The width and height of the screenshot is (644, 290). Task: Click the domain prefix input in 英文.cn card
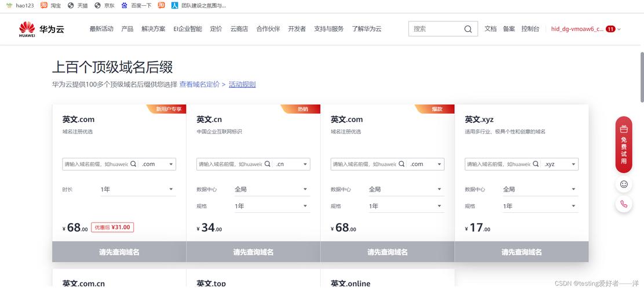(x=229, y=164)
